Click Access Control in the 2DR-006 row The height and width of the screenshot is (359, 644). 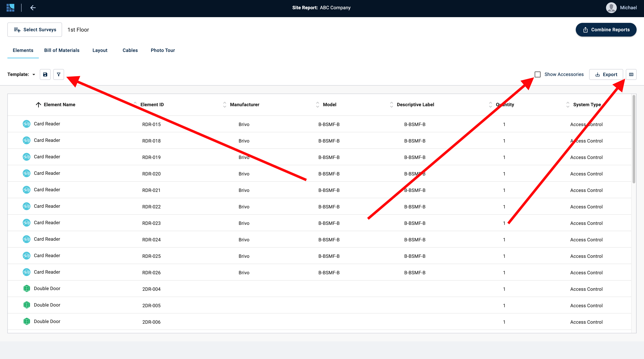coord(586,322)
